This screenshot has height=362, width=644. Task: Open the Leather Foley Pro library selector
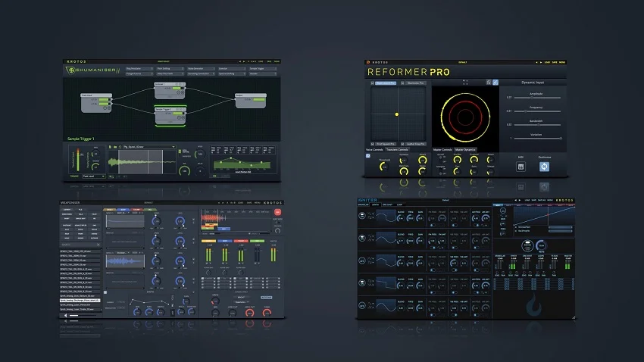coord(415,144)
